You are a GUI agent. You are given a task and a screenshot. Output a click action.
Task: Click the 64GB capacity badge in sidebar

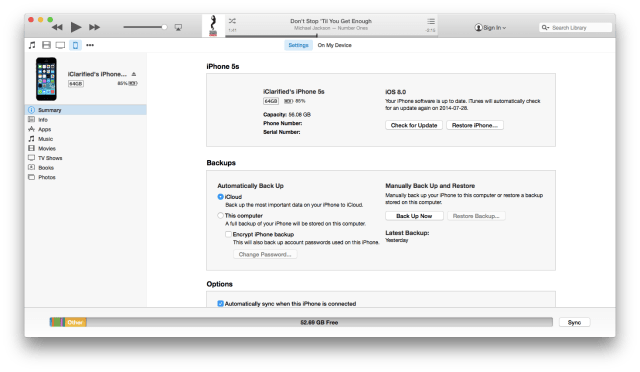[76, 83]
